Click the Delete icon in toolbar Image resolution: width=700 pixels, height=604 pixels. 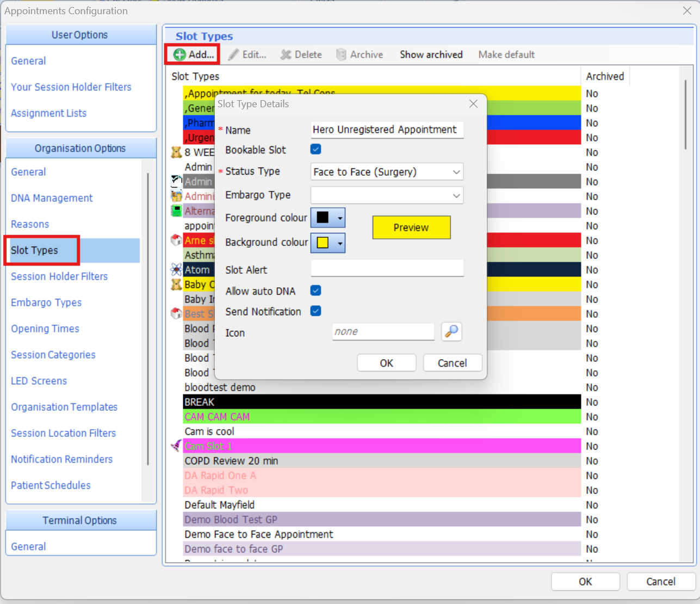coord(286,54)
